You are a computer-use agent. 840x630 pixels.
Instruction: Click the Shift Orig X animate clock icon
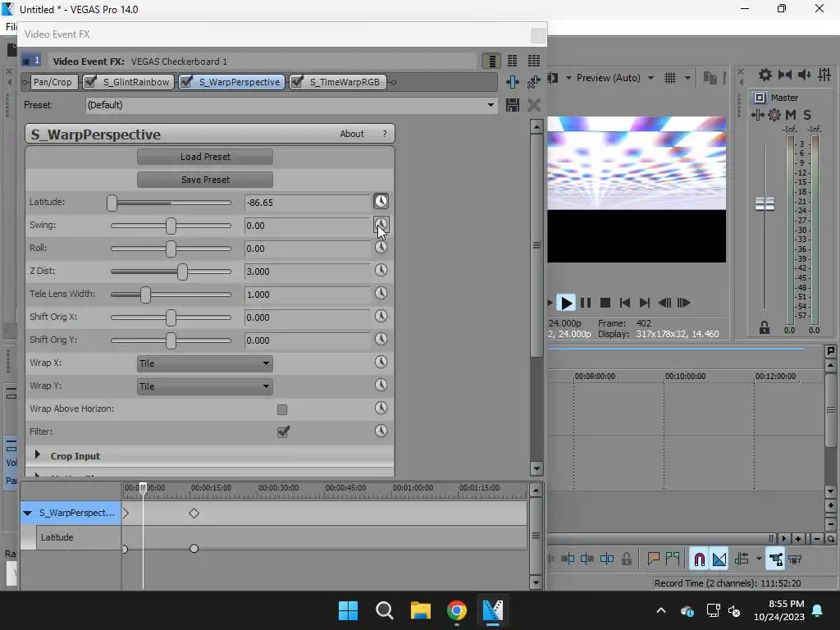[381, 317]
